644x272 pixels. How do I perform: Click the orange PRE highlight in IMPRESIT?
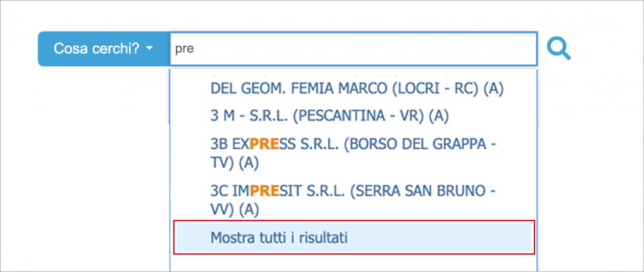264,190
